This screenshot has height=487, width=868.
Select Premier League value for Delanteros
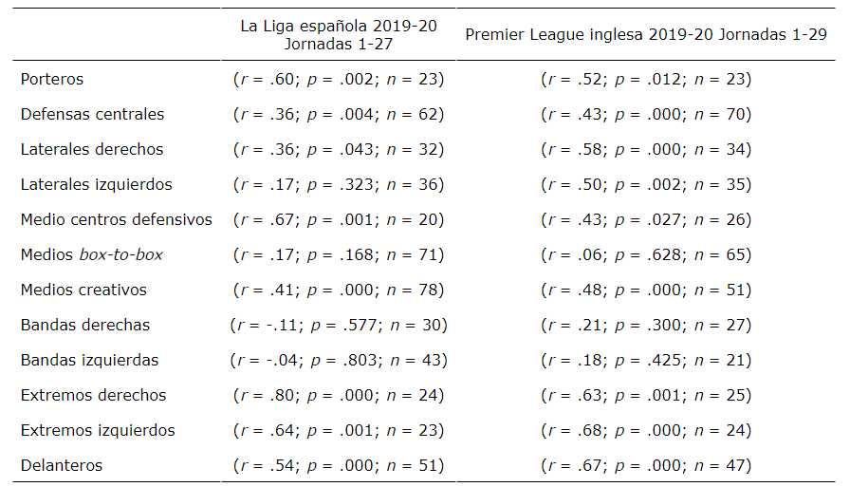tap(645, 466)
